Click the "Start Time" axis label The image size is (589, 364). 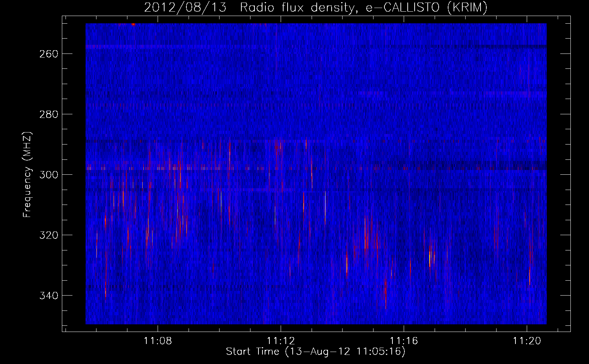pos(316,352)
